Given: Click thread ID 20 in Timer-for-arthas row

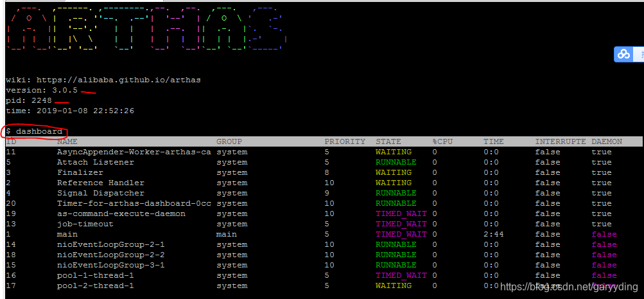Looking at the screenshot, I should pos(11,204).
